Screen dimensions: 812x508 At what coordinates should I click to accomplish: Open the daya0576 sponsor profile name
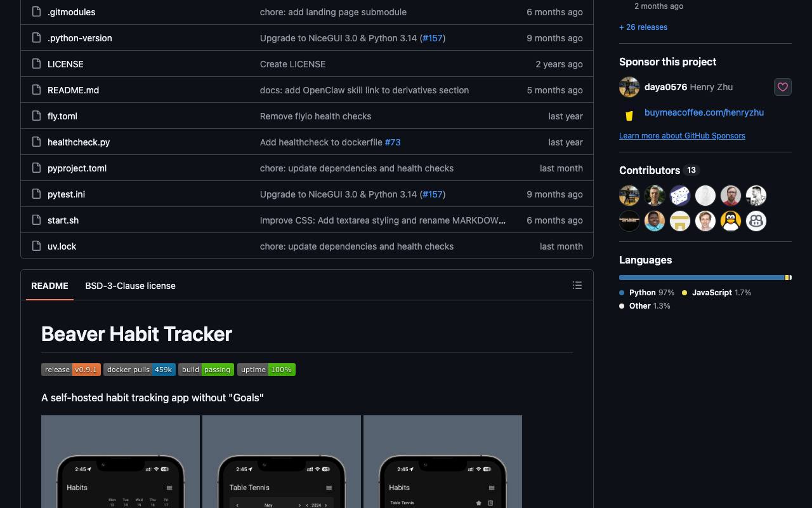click(x=665, y=87)
